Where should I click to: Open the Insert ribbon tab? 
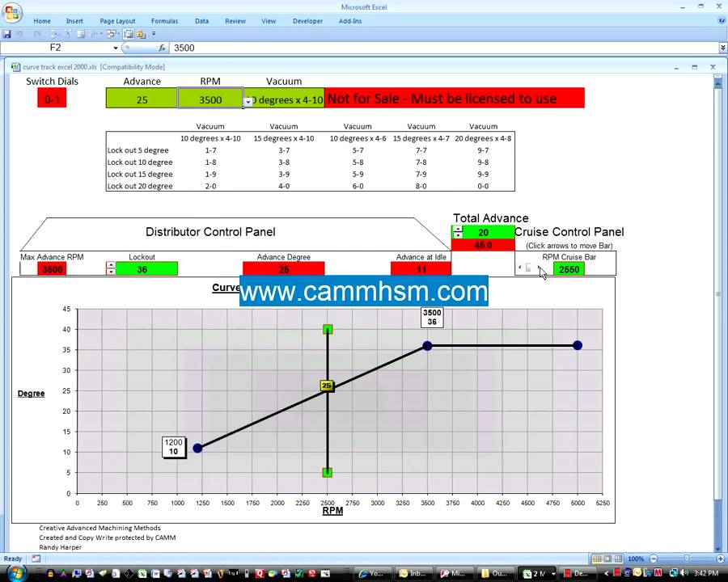click(x=74, y=21)
